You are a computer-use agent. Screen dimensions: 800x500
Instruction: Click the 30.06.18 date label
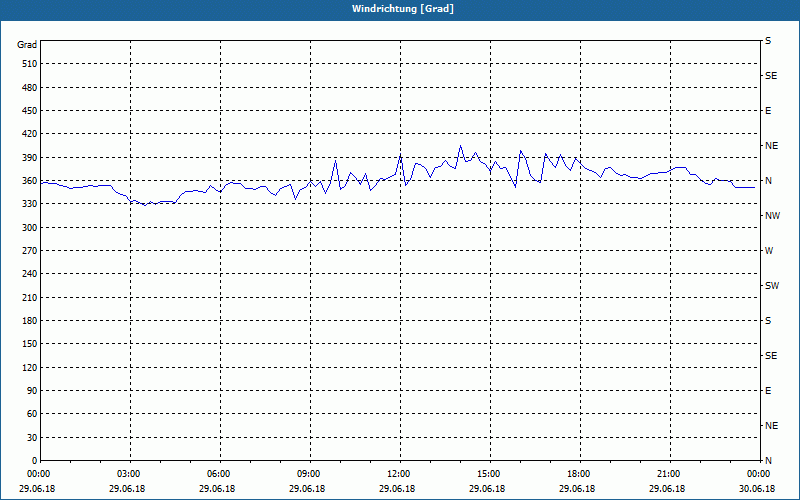tap(757, 489)
